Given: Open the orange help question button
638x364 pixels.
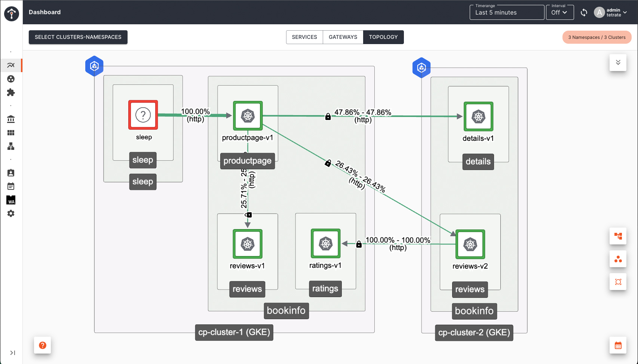Looking at the screenshot, I should coord(43,345).
